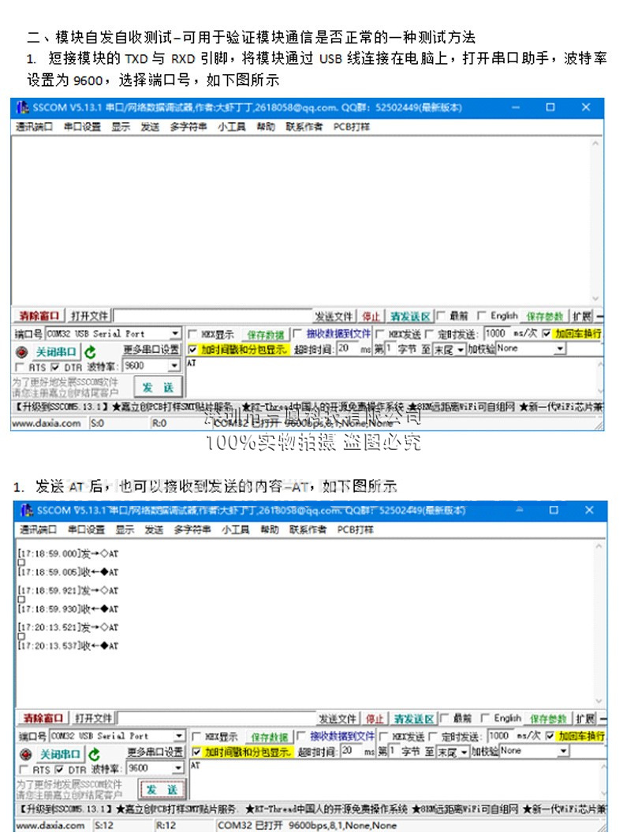This screenshot has width=623, height=840.
Task: Click S:12 status bar entry
Action: tap(104, 826)
